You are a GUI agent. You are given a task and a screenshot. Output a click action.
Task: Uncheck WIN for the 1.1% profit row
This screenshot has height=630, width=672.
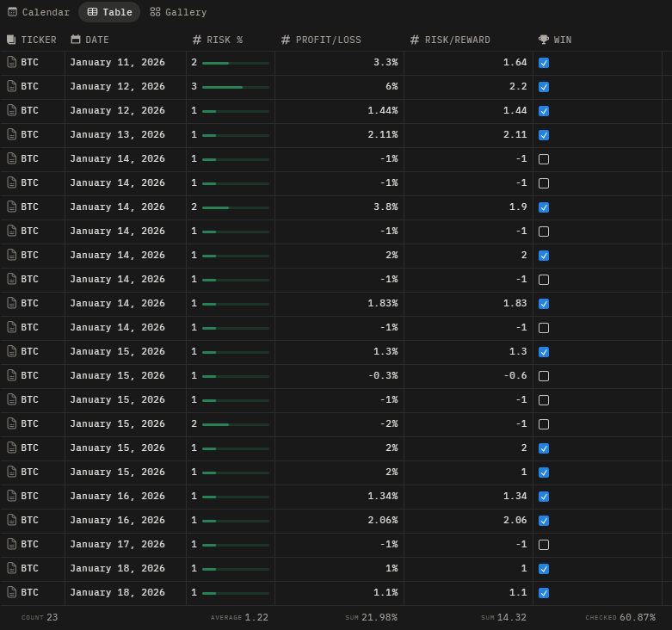tap(544, 593)
